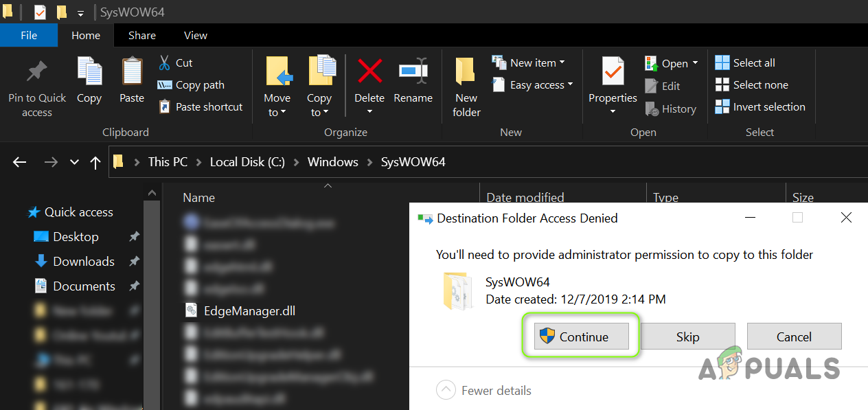
Task: Open the New item dropdown
Action: [528, 62]
